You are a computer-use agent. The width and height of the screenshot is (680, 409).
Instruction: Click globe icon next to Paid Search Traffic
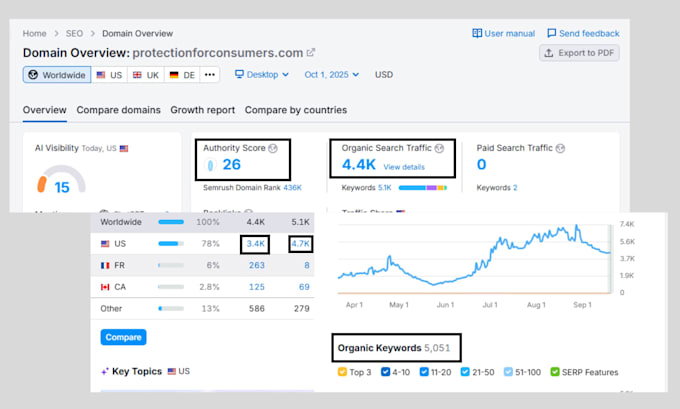click(560, 148)
